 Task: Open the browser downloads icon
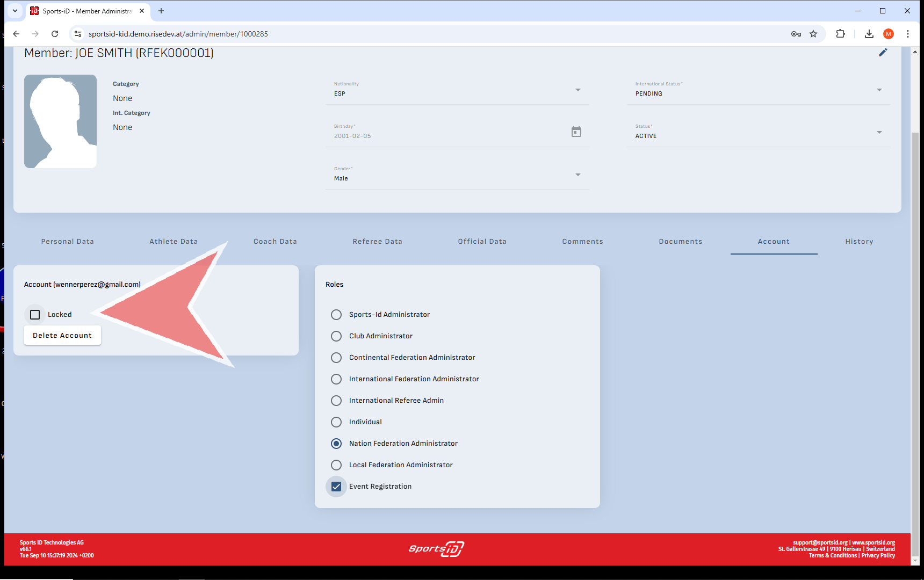click(x=869, y=34)
